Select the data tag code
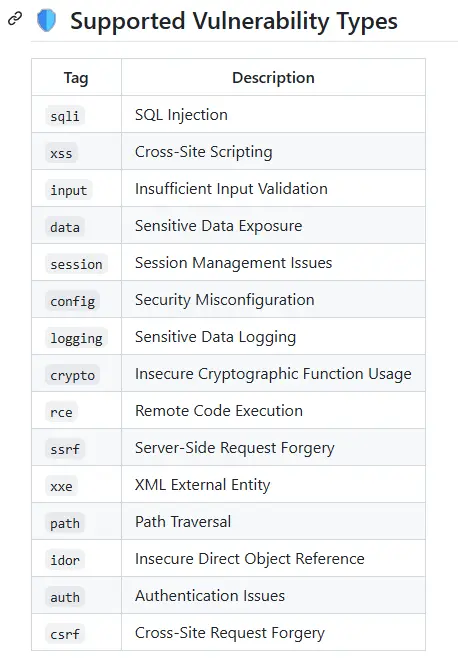 (x=65, y=227)
